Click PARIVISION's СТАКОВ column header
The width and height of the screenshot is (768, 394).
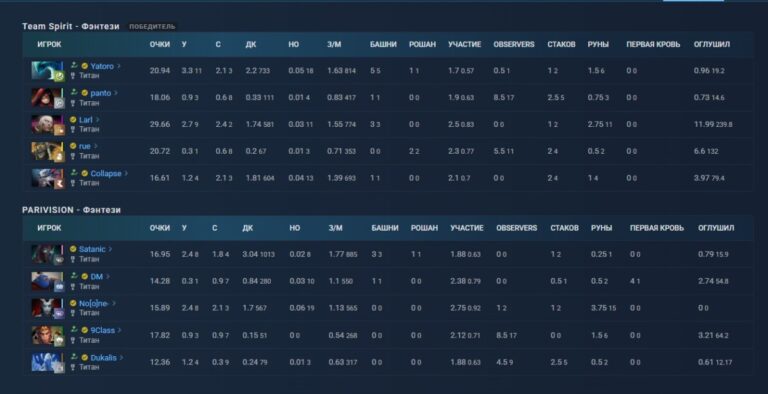[565, 228]
